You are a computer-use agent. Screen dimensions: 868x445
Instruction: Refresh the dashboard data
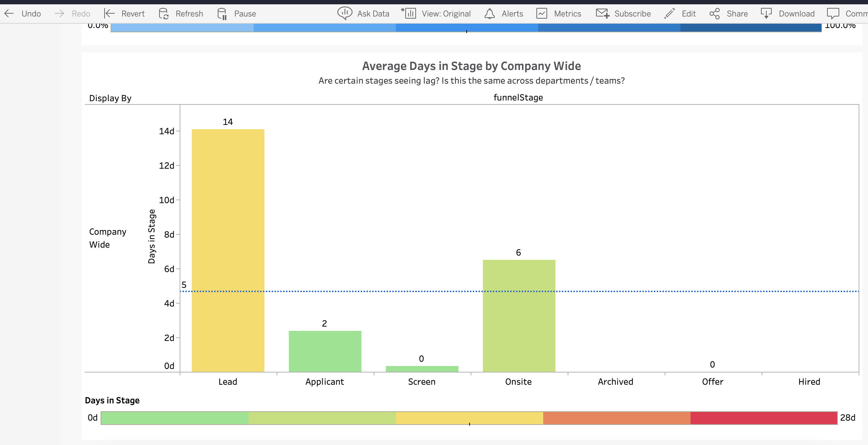[x=181, y=13]
